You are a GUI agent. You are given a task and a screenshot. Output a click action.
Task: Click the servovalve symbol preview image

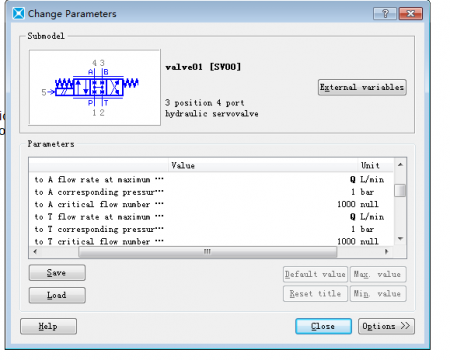tap(95, 88)
